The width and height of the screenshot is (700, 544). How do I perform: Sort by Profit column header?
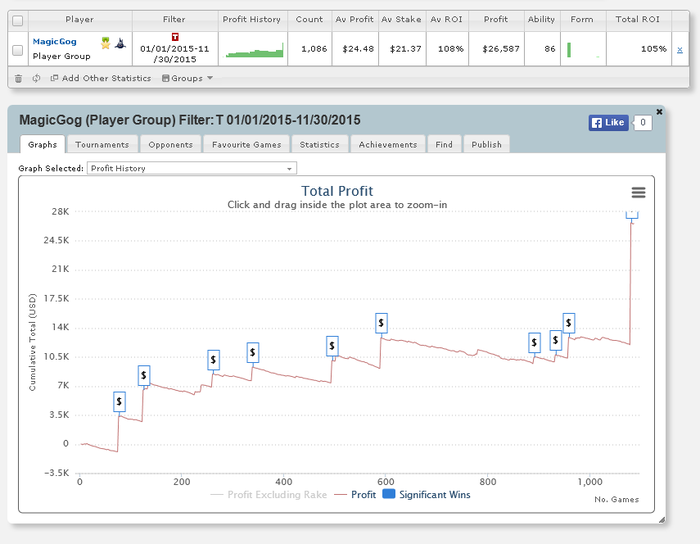(x=496, y=20)
